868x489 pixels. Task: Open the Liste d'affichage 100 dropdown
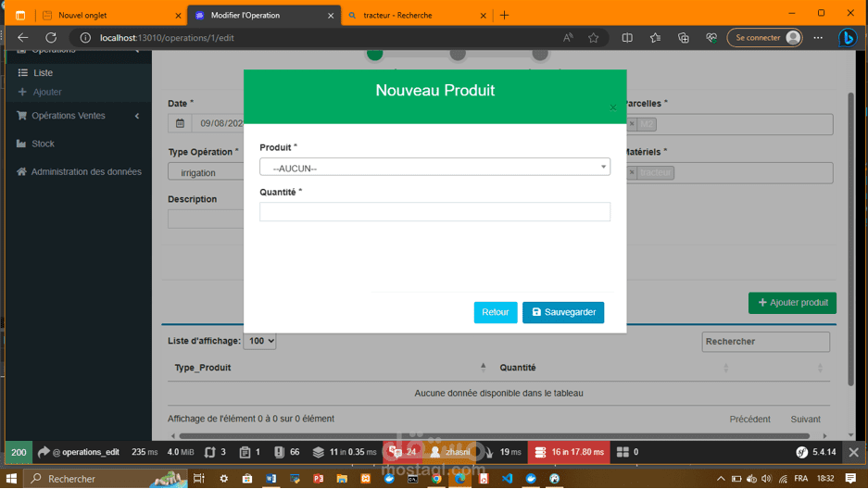259,341
